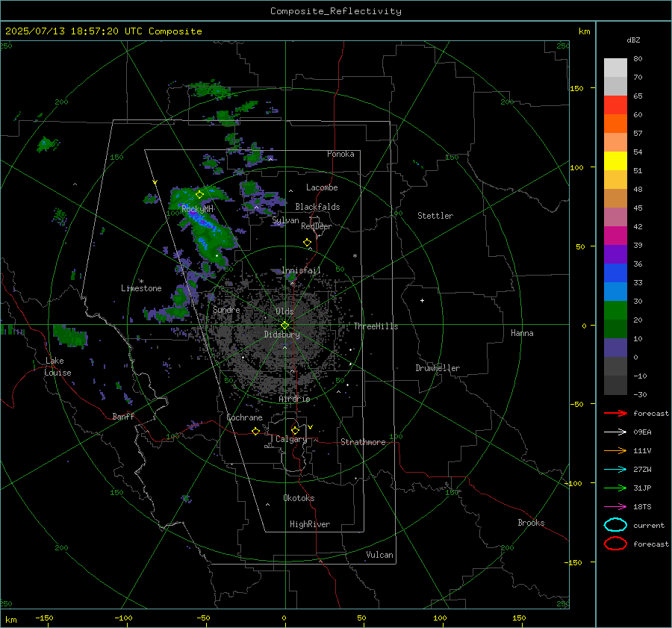Pick the red swatch on dBZ scale
Viewport: 672px width, 628px height.
click(615, 105)
